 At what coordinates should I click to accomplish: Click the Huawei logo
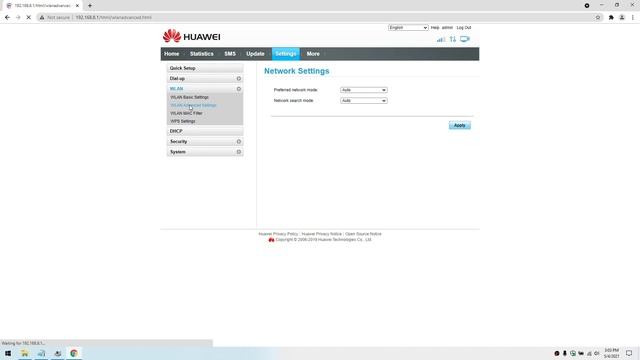191,36
